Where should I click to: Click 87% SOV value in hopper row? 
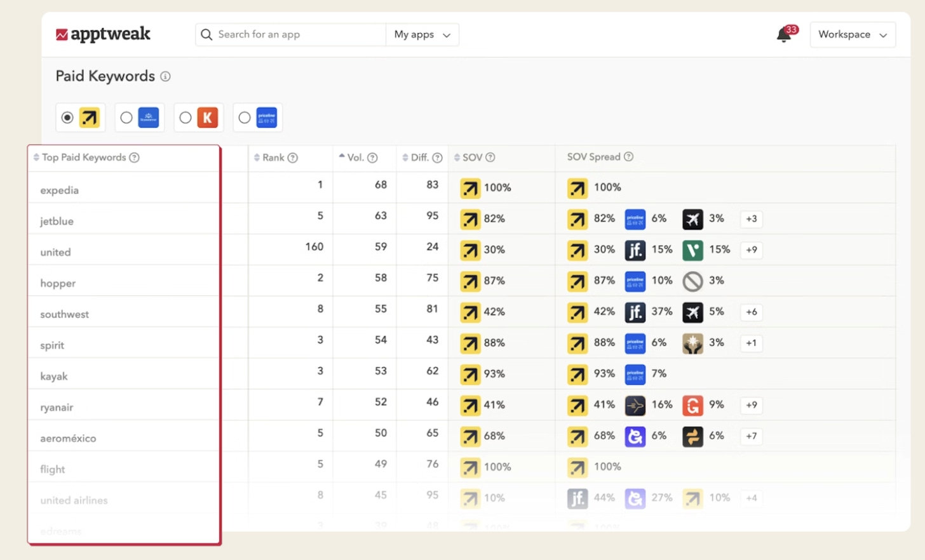(495, 281)
